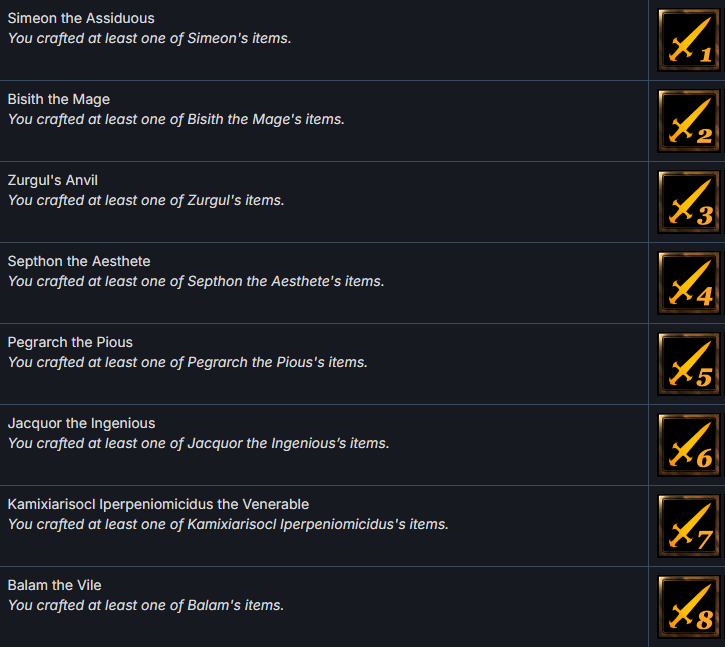The width and height of the screenshot is (725, 647).
Task: Select the Balam the Vile title
Action: tap(54, 586)
